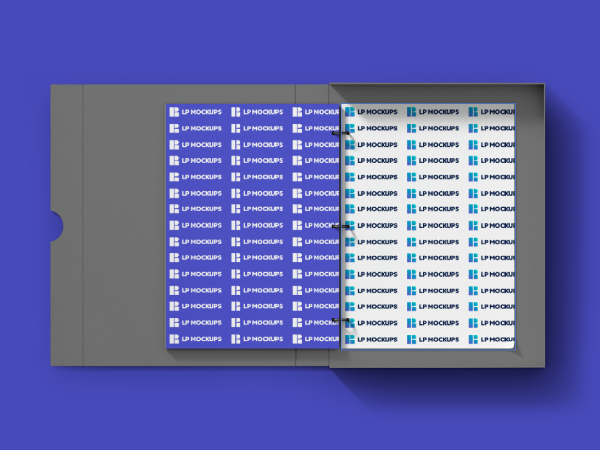Click first LP MOCKUPS text on white page

[x=378, y=112]
